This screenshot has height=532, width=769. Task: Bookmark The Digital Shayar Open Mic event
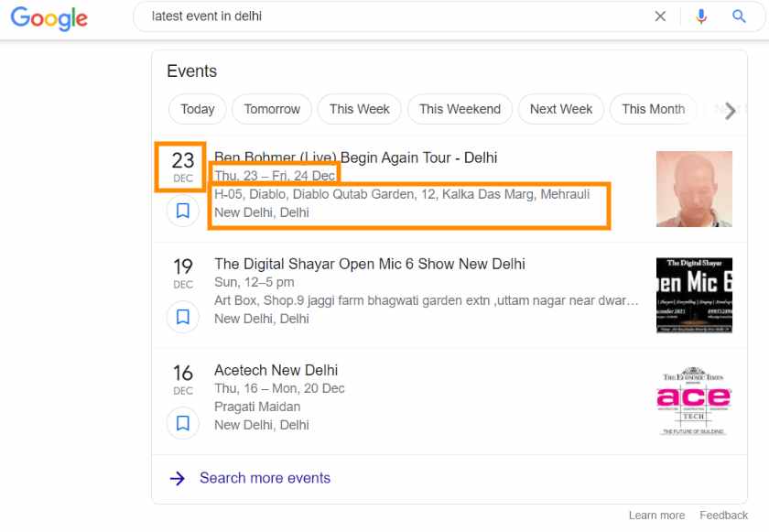(183, 317)
